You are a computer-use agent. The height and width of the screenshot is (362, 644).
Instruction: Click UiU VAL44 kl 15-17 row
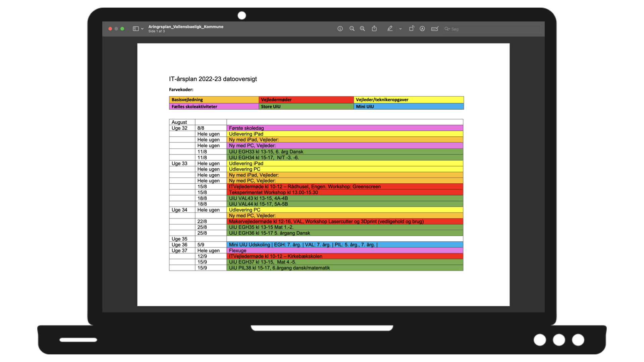[x=345, y=204]
